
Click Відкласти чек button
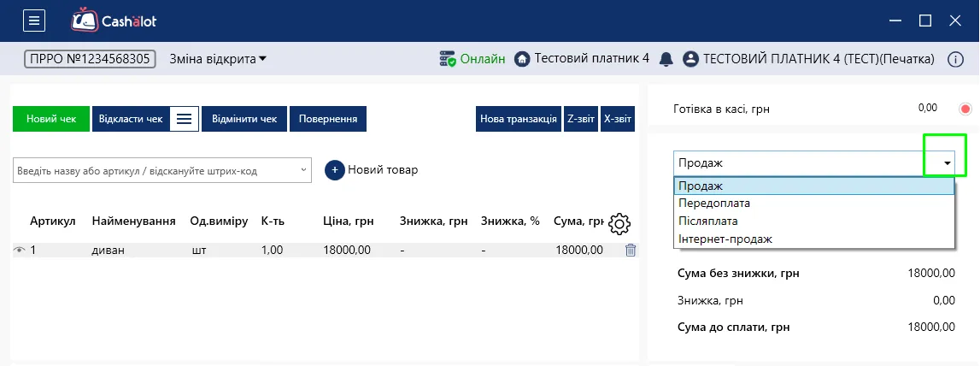point(131,119)
